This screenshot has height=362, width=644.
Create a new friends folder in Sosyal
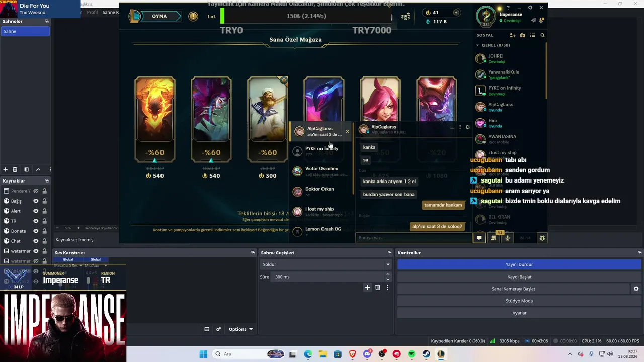point(523,35)
